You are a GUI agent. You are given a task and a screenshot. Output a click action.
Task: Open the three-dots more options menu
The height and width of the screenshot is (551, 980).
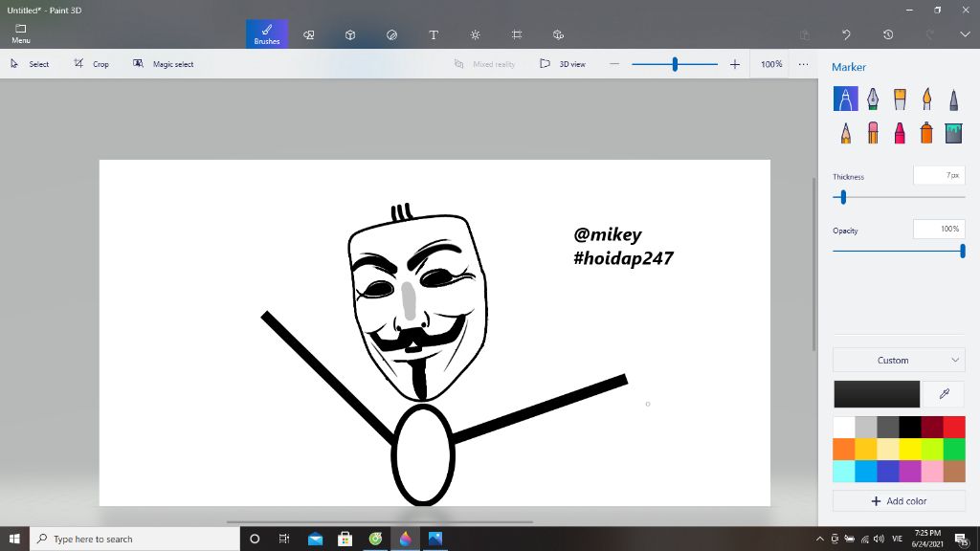point(803,64)
